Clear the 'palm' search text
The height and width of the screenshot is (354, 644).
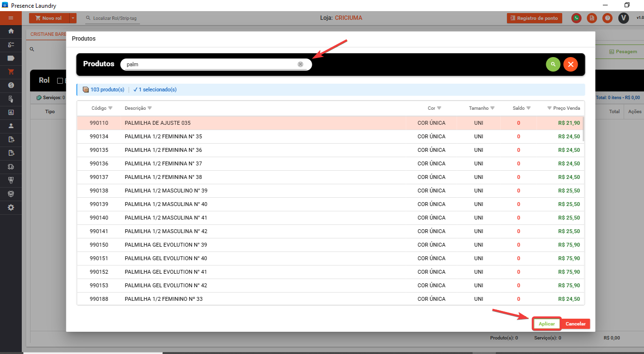click(300, 64)
